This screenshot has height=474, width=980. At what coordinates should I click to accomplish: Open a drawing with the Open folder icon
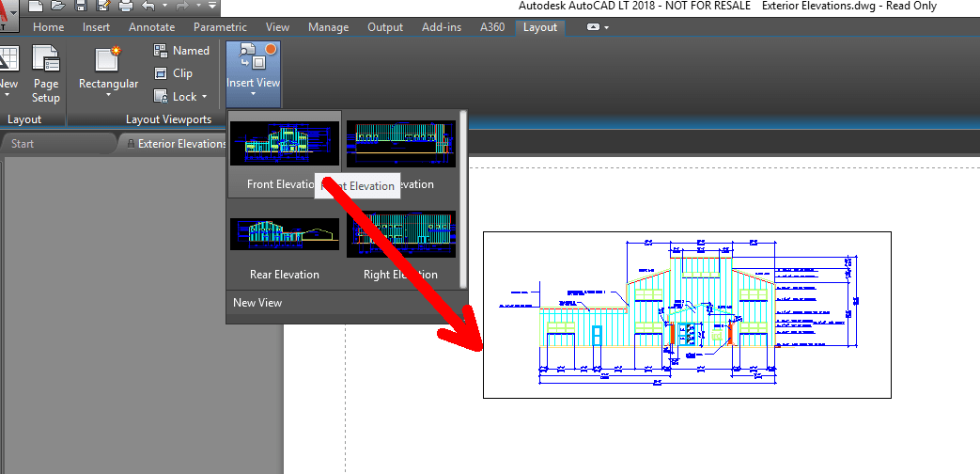coord(58,7)
